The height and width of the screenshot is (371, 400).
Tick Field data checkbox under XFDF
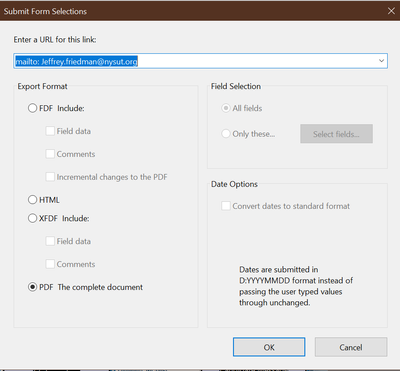[50, 241]
